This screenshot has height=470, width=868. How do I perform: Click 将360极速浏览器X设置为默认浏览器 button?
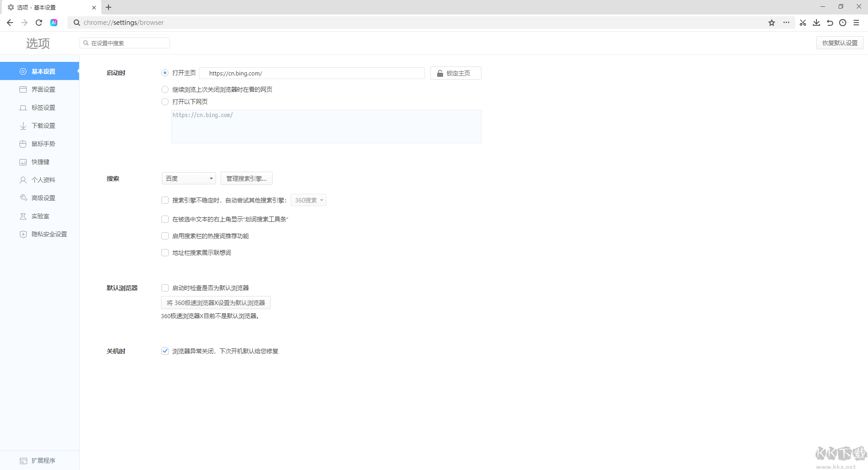[x=216, y=303]
